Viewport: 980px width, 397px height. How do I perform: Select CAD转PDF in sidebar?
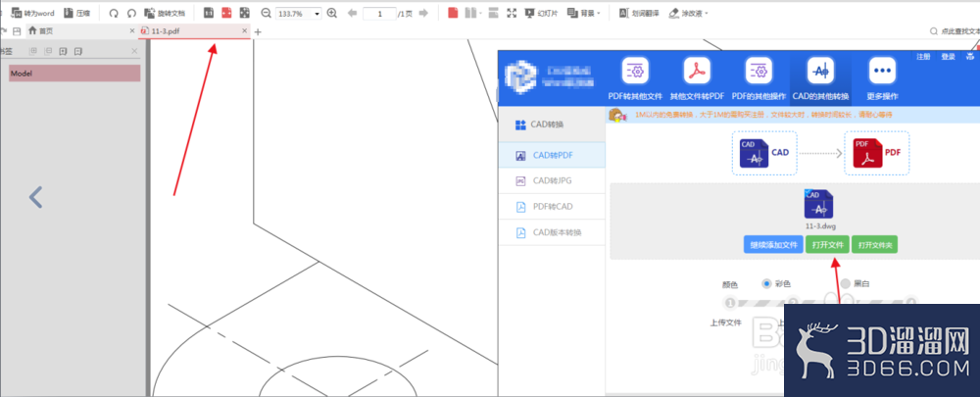coord(552,156)
